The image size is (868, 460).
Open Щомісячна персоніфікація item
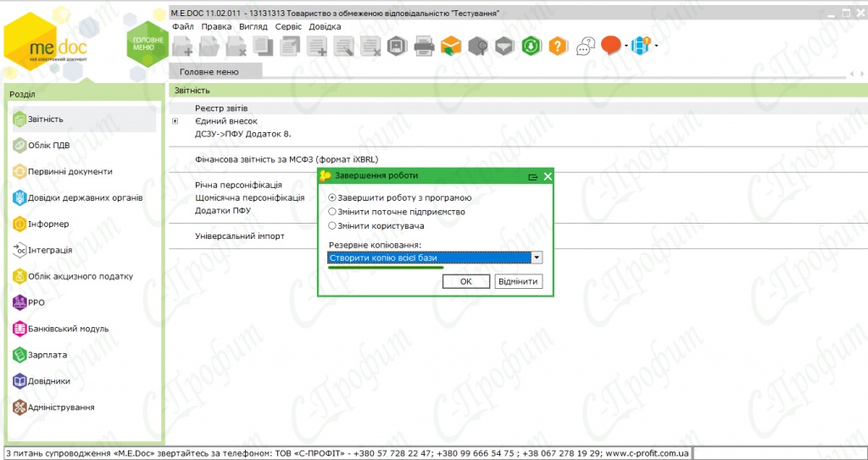[x=250, y=197]
